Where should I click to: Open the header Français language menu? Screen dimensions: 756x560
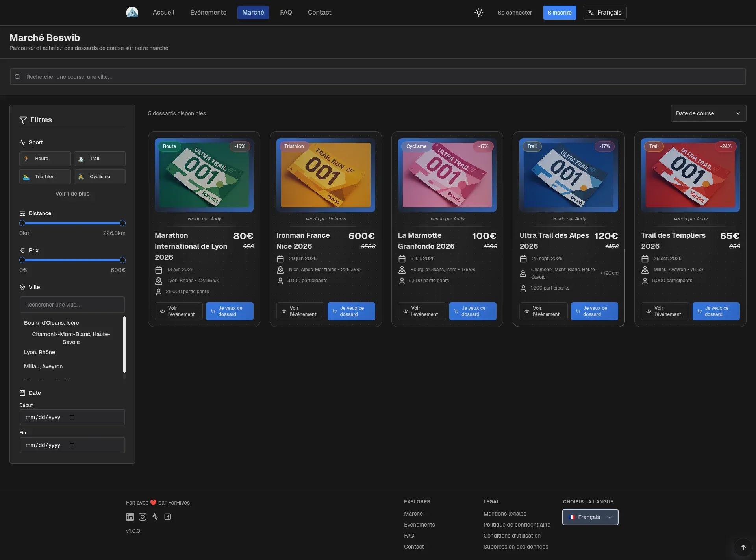pyautogui.click(x=604, y=13)
